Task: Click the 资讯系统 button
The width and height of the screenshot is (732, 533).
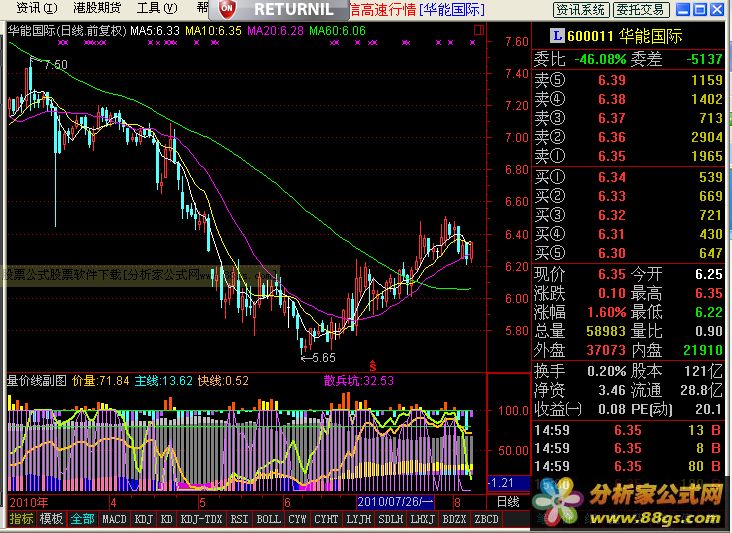Action: point(581,9)
